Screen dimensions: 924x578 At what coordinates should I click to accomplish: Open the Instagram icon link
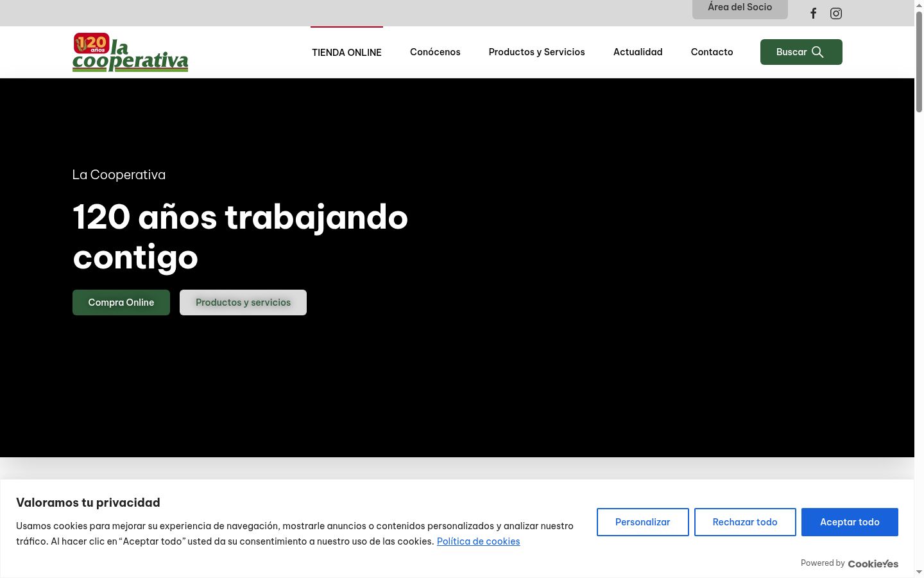(836, 13)
